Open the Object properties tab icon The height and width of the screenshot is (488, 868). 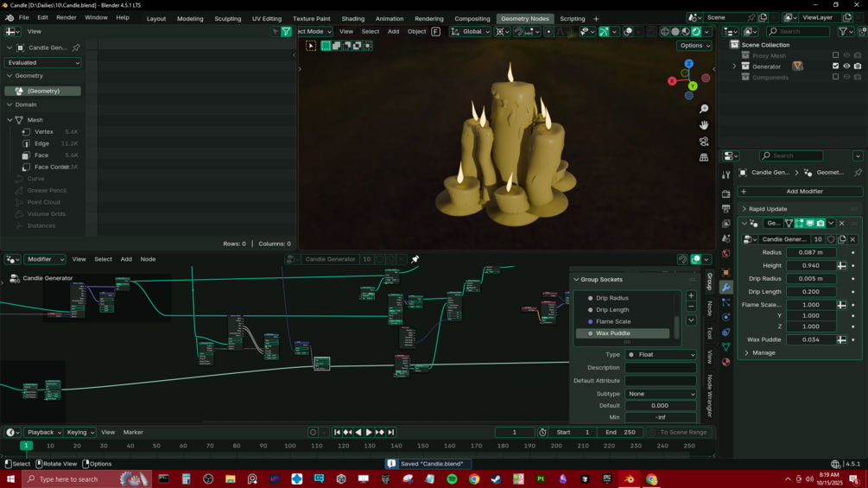725,272
